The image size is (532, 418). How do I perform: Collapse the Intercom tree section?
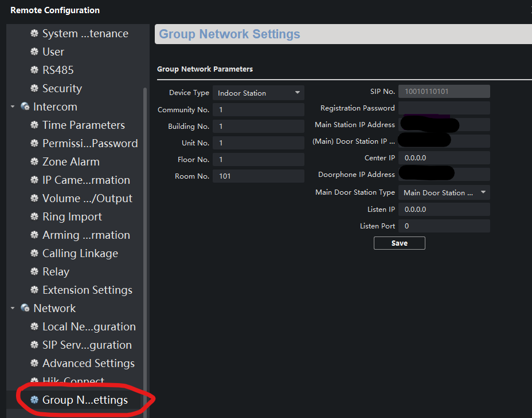(13, 107)
